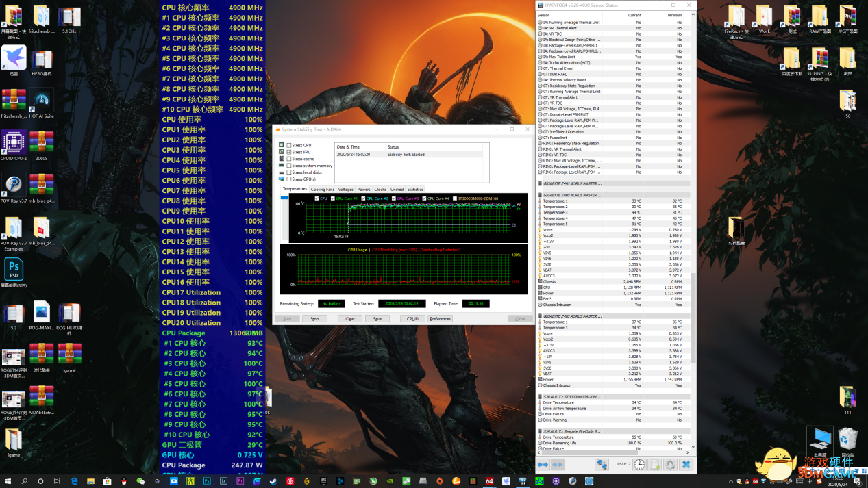Check the Stress local disks box
The height and width of the screenshot is (488, 868).
289,172
